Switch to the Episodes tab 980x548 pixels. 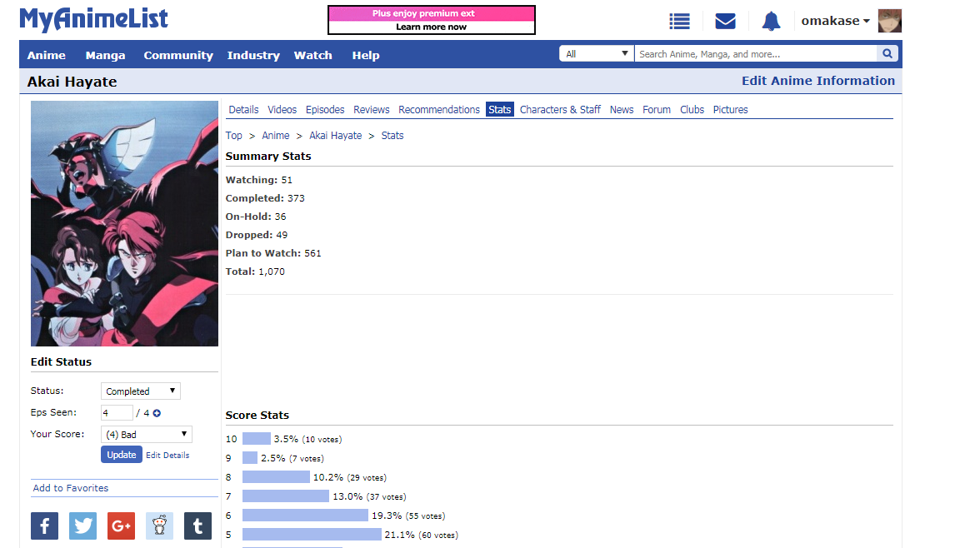325,109
